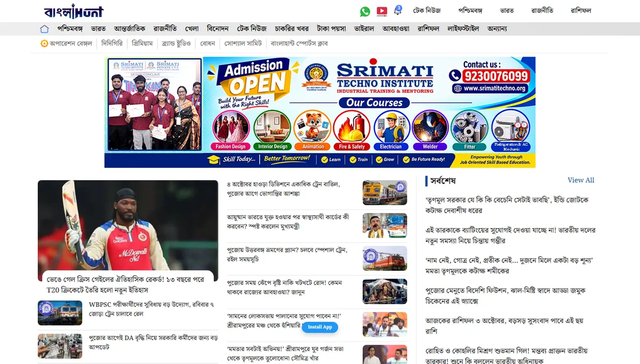Read মমতার সবটাই অভিনয় headline
Image resolution: width=640 pixels, height=364 pixels.
coord(285,353)
